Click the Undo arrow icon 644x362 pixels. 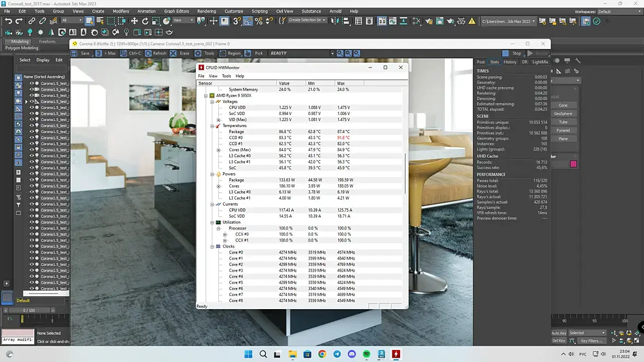pyautogui.click(x=8, y=21)
